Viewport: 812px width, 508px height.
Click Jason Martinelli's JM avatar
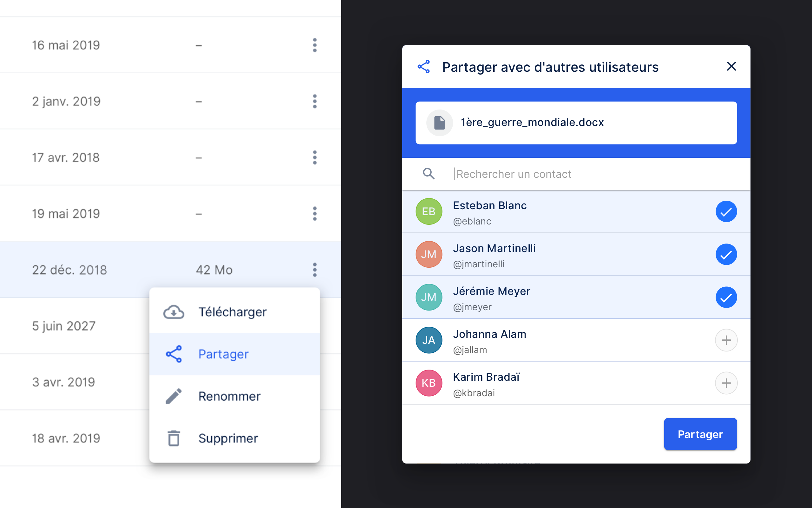[x=429, y=254]
